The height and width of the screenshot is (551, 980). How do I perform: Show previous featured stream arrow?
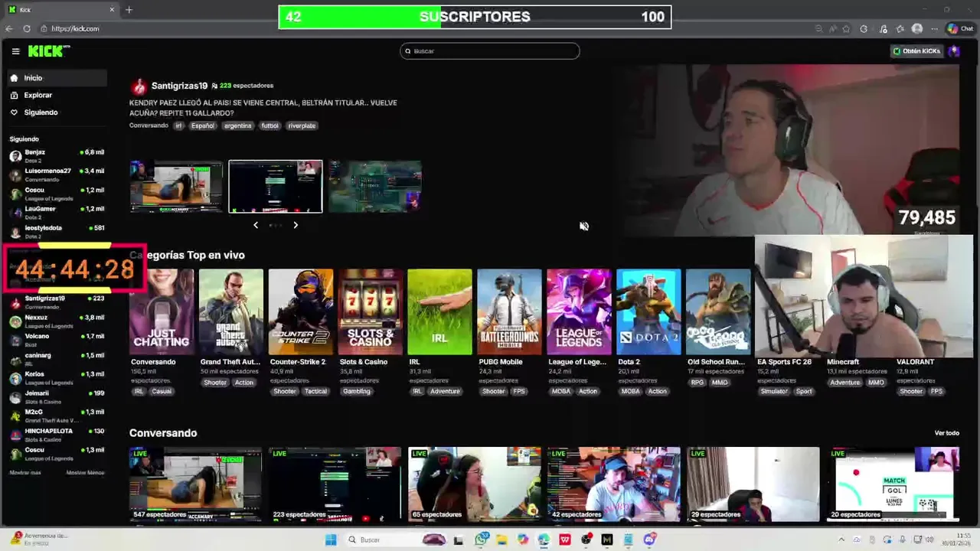[x=256, y=225]
